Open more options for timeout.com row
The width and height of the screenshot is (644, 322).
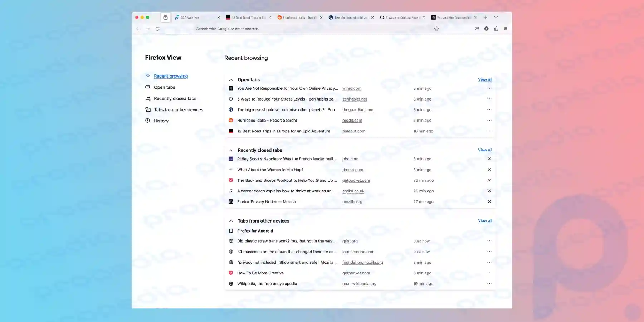click(x=489, y=131)
